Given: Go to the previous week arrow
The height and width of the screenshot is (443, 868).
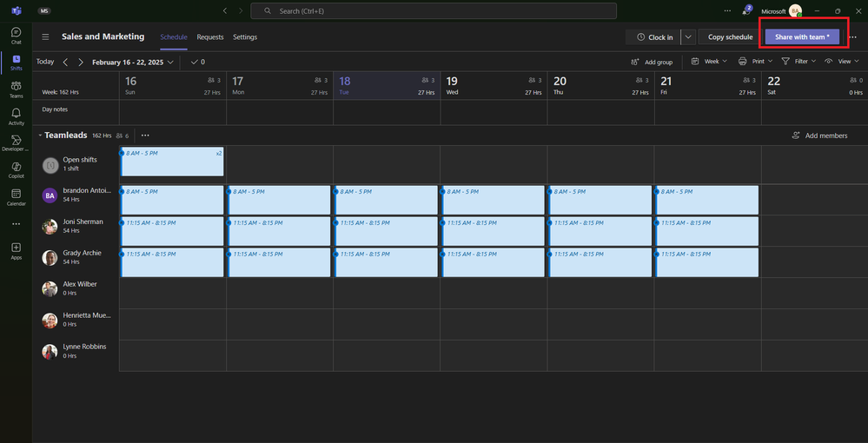Looking at the screenshot, I should 65,62.
